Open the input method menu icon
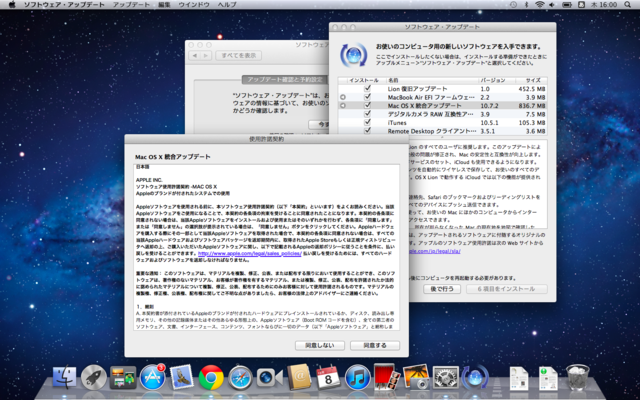The width and height of the screenshot is (640, 400). (581, 4)
